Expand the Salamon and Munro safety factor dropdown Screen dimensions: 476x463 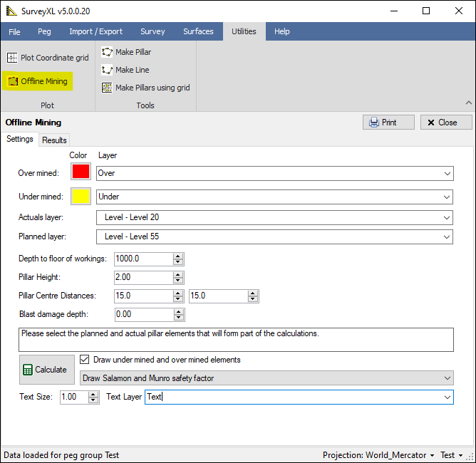[x=447, y=378]
